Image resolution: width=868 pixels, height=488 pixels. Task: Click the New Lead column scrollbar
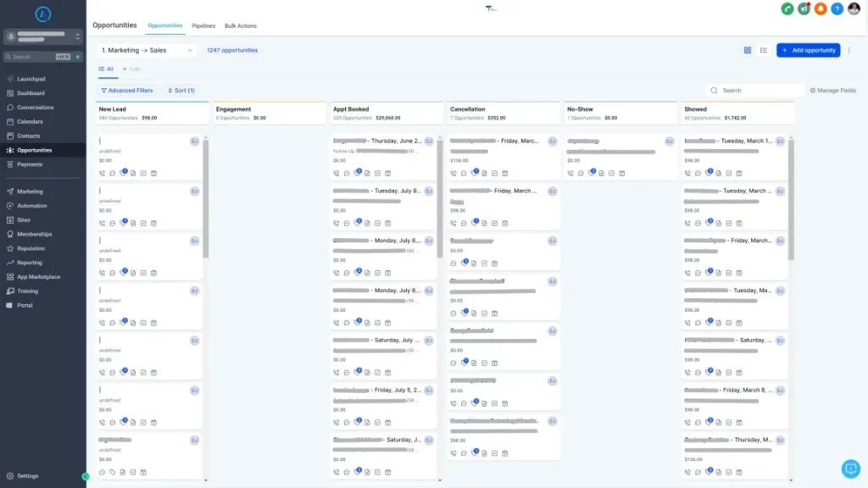(x=206, y=199)
